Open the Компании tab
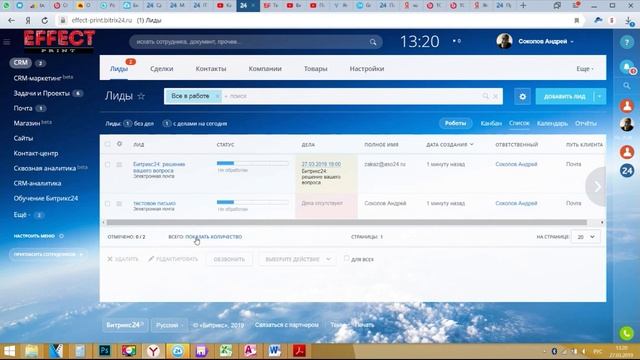640x360 pixels. [x=265, y=69]
